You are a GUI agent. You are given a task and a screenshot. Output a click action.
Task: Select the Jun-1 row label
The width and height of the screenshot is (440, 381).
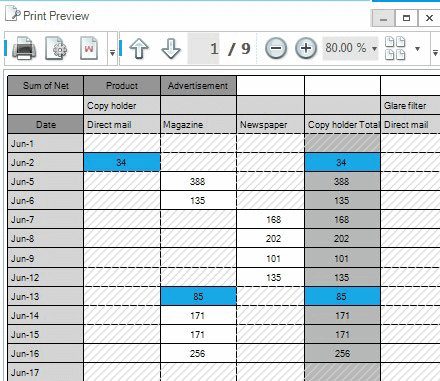46,144
